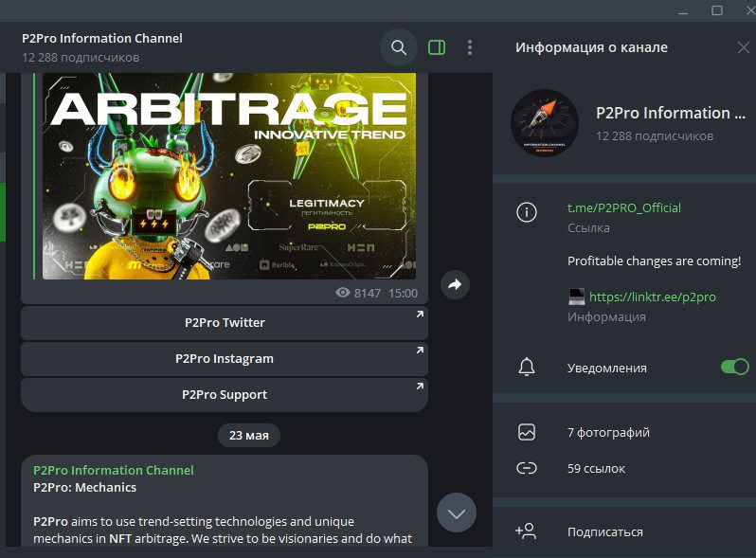Open the P2Pro Twitter button
The width and height of the screenshot is (756, 558).
point(225,323)
